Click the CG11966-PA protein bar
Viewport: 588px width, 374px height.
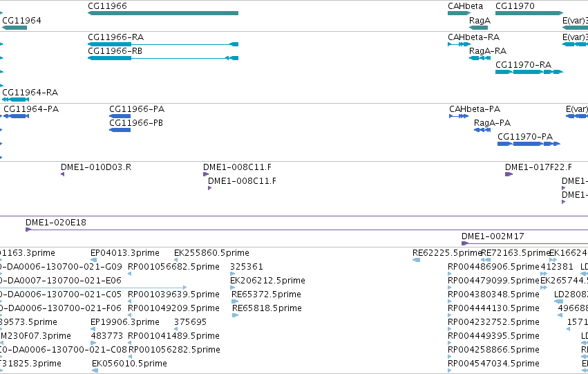120,116
